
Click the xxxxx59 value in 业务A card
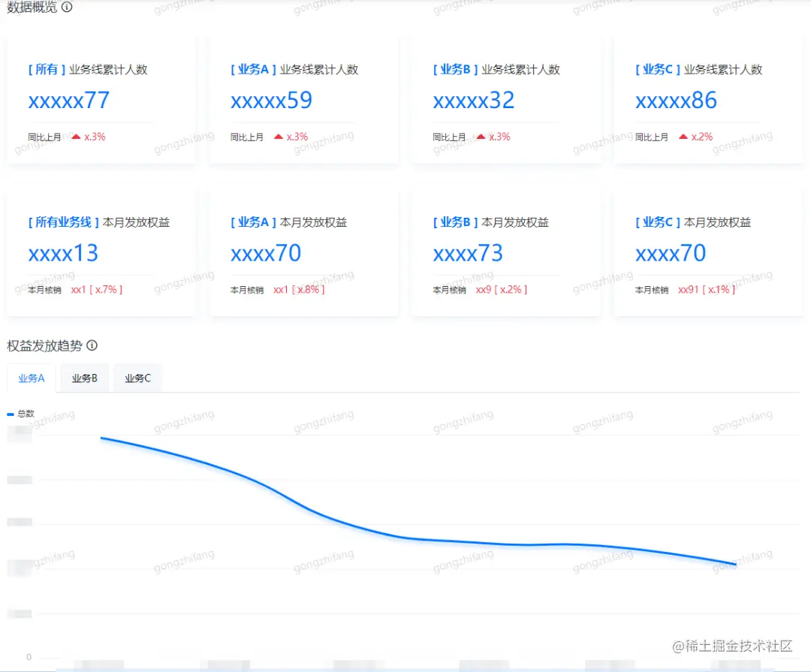click(x=271, y=101)
